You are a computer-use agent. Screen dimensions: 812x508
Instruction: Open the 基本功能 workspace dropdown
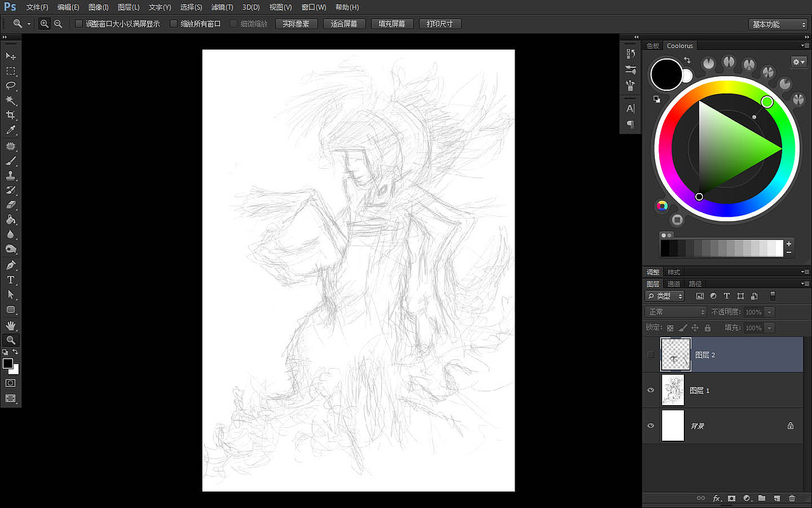click(778, 24)
